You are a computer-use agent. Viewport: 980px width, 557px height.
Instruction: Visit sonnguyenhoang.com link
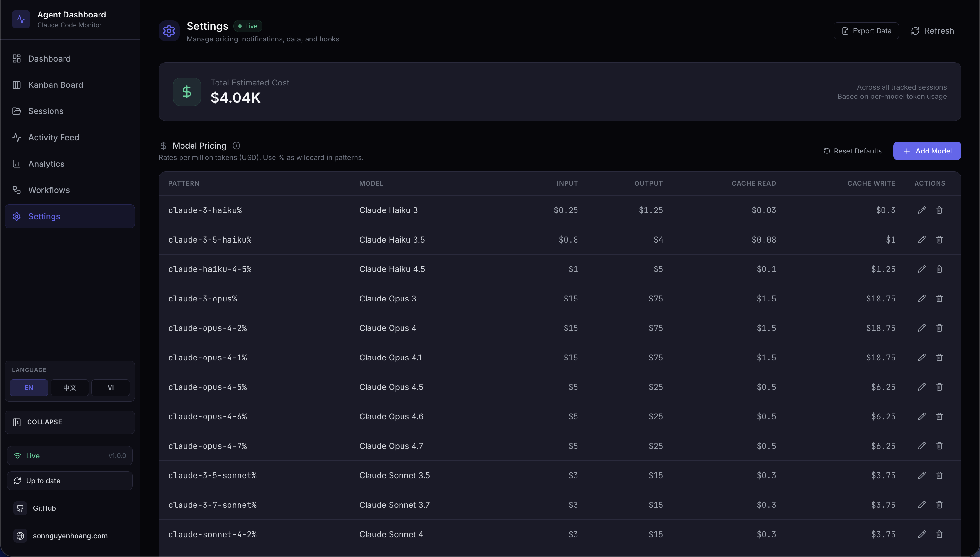(x=61, y=536)
